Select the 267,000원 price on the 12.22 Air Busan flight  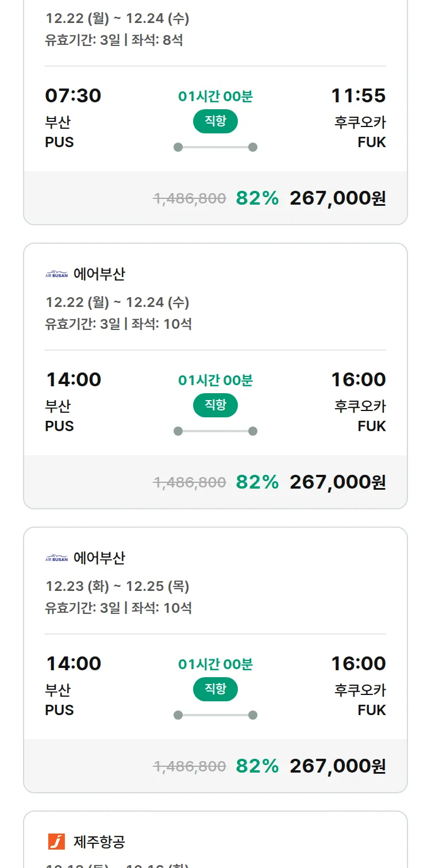click(x=337, y=482)
